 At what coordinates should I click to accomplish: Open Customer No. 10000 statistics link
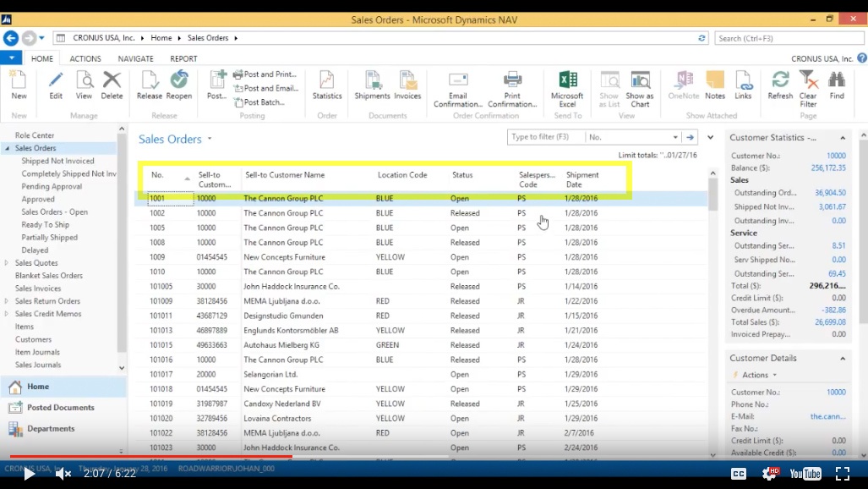pyautogui.click(x=836, y=156)
